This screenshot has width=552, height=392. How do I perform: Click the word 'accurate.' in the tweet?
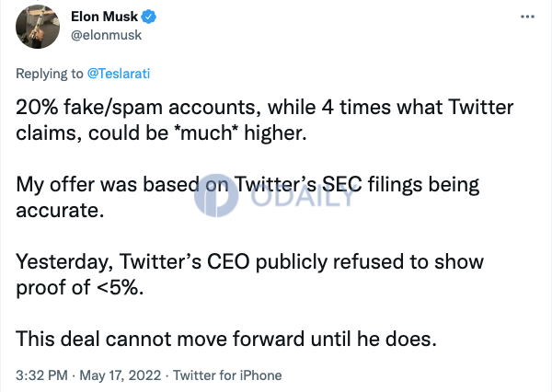60,211
